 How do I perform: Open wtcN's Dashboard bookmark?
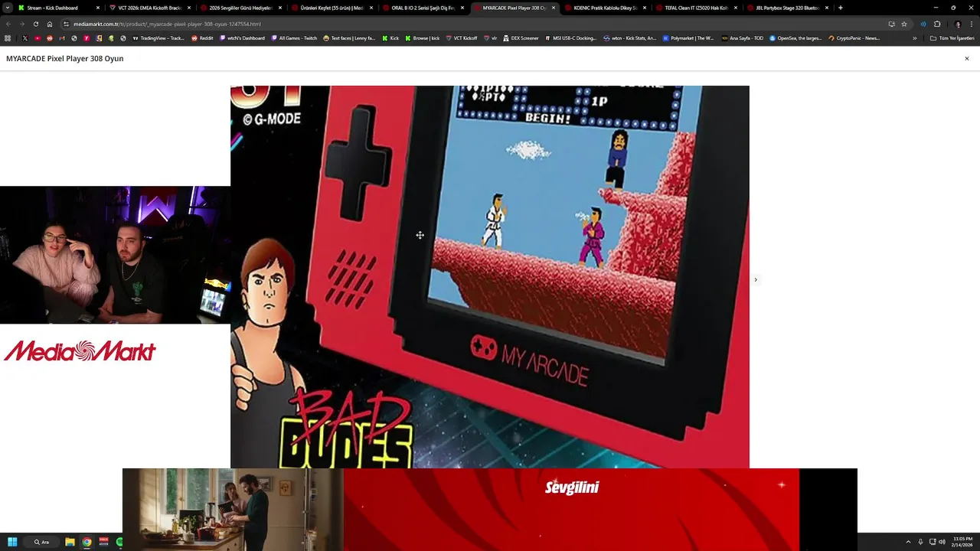click(x=242, y=37)
